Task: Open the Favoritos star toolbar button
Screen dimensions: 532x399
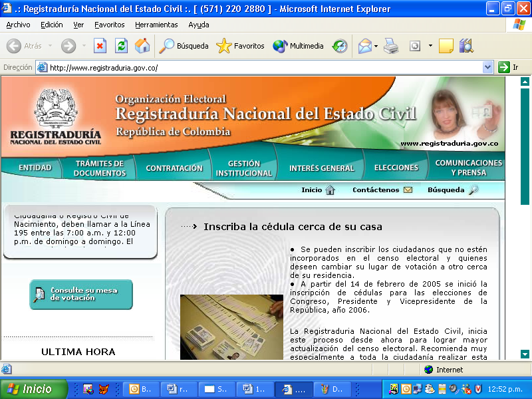Action: 240,46
